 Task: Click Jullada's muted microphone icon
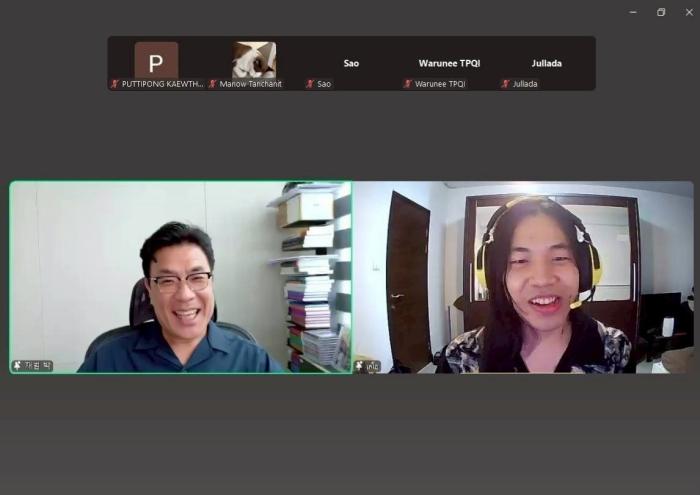505,84
